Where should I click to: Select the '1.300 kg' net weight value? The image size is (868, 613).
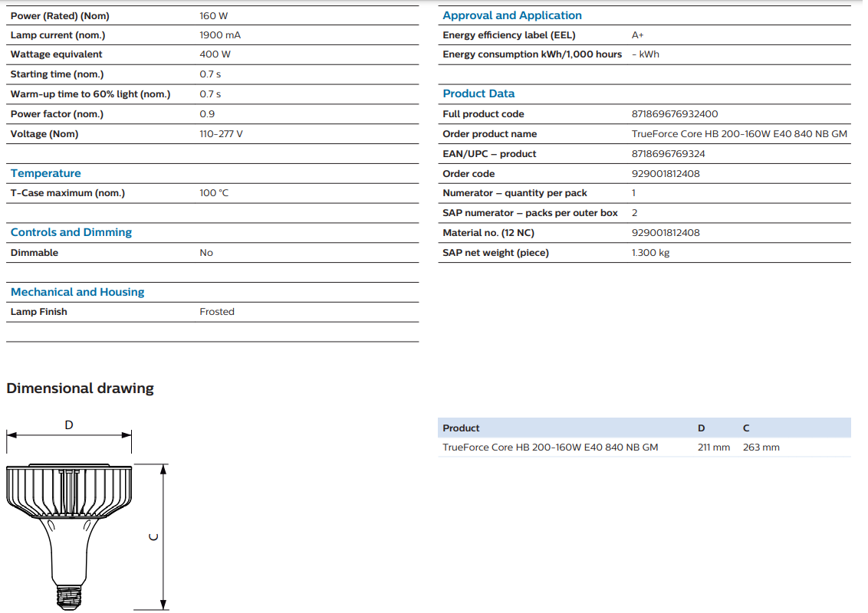pyautogui.click(x=650, y=253)
